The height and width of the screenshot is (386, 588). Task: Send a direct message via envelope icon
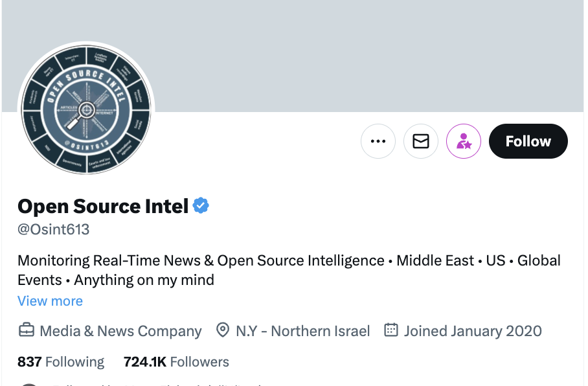tap(421, 141)
